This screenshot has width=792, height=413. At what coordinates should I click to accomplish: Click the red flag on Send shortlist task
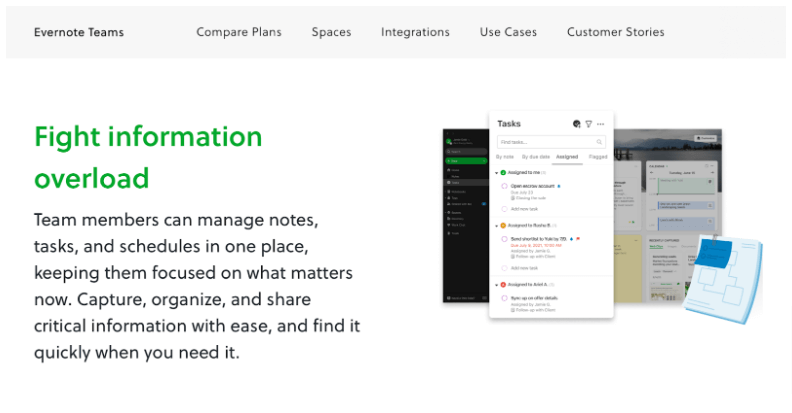(578, 239)
